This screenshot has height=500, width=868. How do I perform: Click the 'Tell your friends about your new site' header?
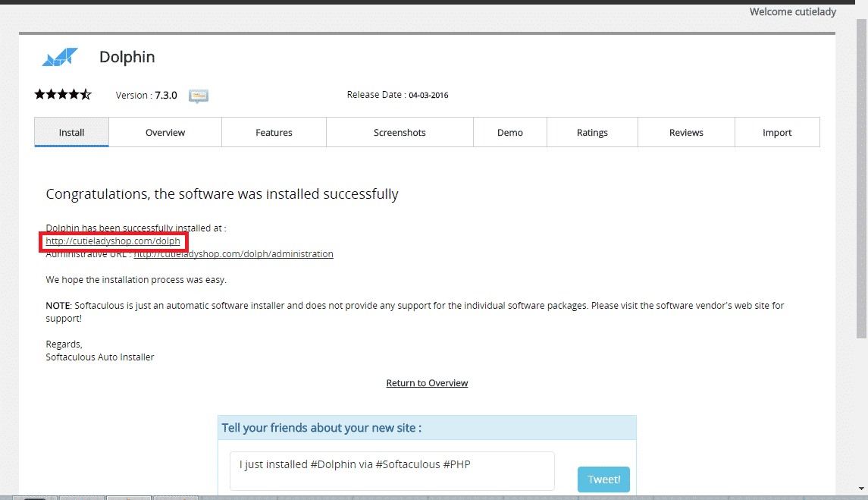pyautogui.click(x=427, y=428)
